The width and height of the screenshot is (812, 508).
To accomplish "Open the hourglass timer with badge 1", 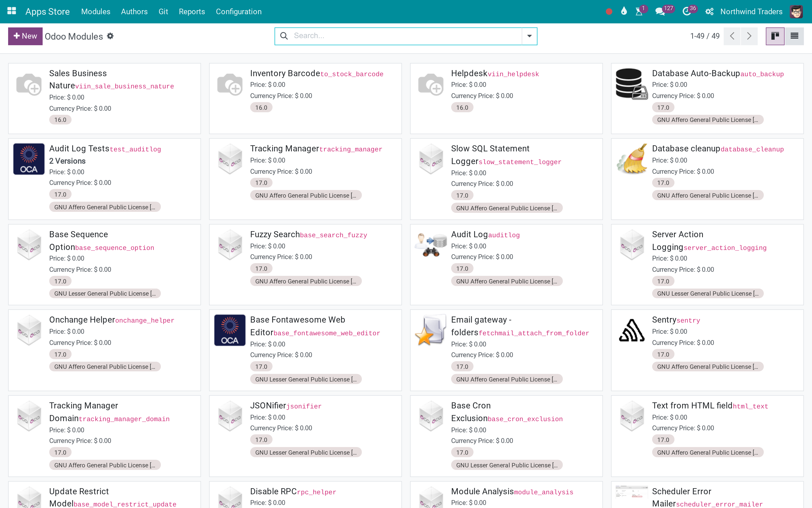I will point(639,11).
